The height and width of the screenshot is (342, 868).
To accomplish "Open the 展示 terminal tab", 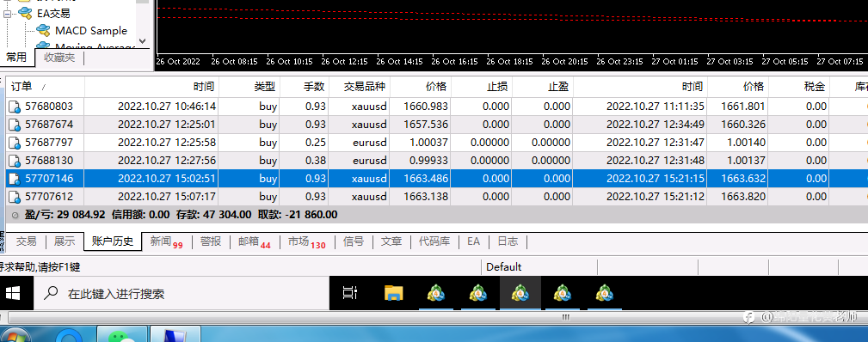I will [65, 241].
